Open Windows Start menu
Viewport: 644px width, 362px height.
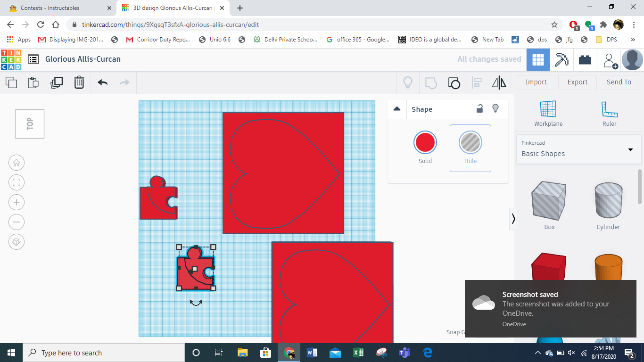click(x=11, y=353)
